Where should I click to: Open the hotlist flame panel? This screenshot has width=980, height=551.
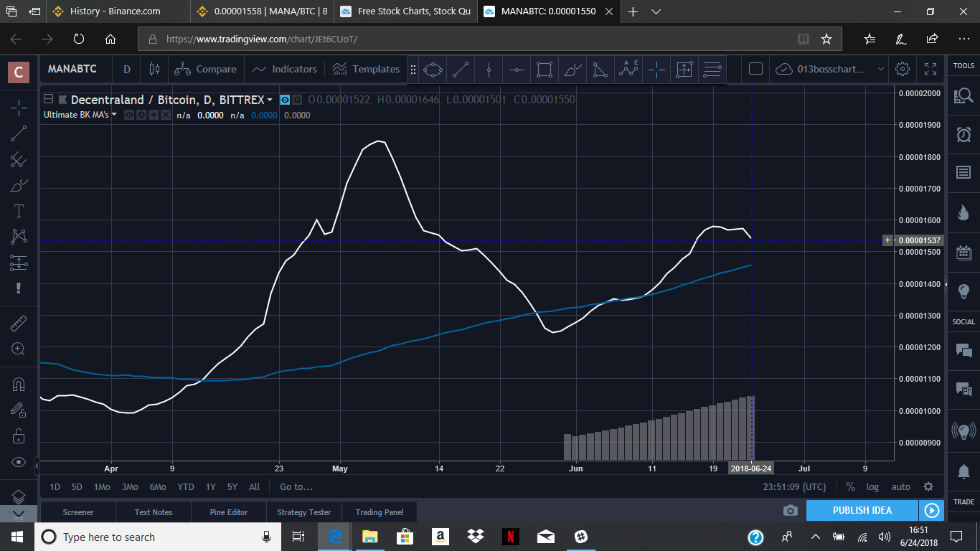pos(963,212)
